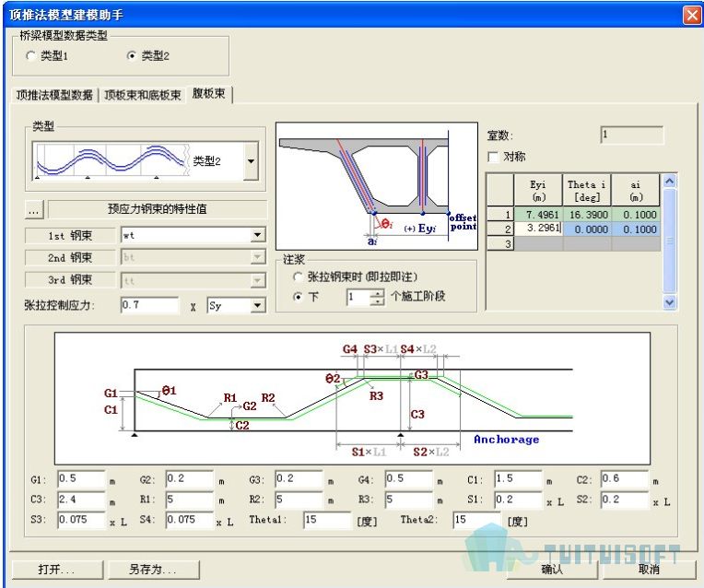Click the Eyi cell 3.2961
Screen dimensions: 704x588
[x=538, y=229]
